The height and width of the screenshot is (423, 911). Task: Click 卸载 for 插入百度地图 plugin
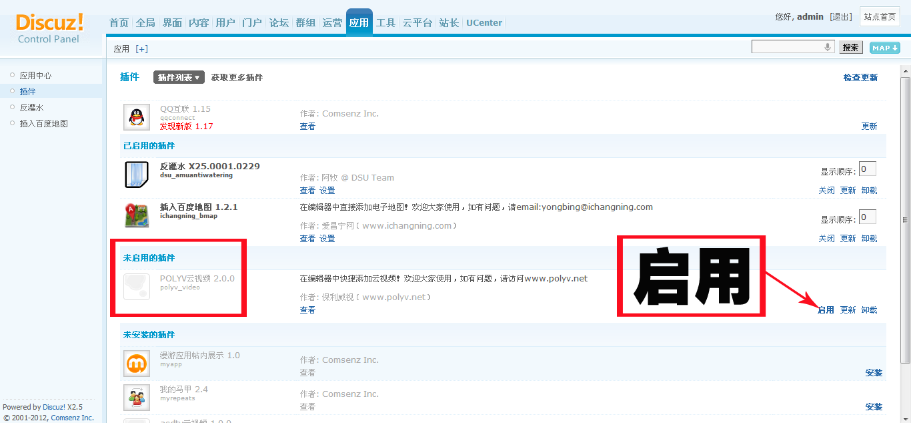[x=869, y=239]
